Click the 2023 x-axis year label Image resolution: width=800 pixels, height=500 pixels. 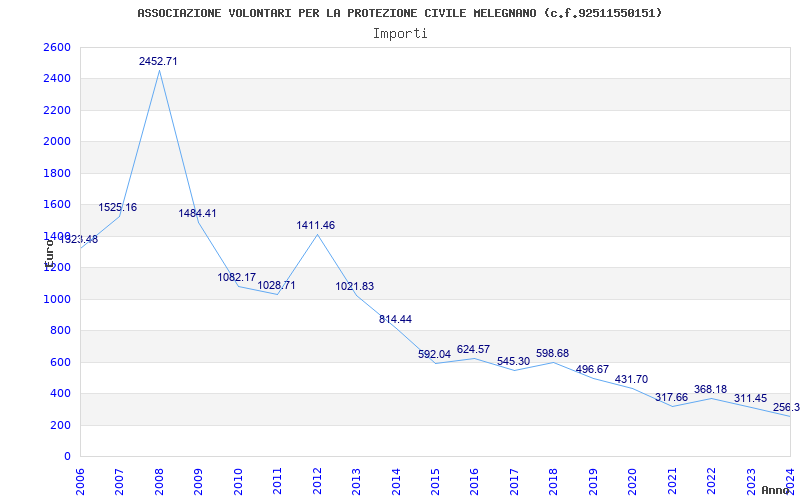751,480
